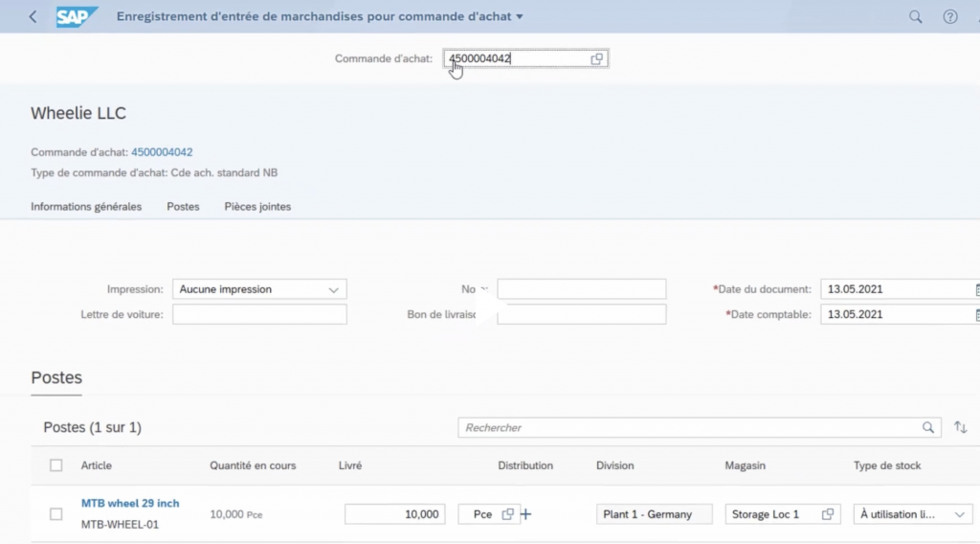980x544 pixels.
Task: Click the SAP logo
Action: coord(77,17)
